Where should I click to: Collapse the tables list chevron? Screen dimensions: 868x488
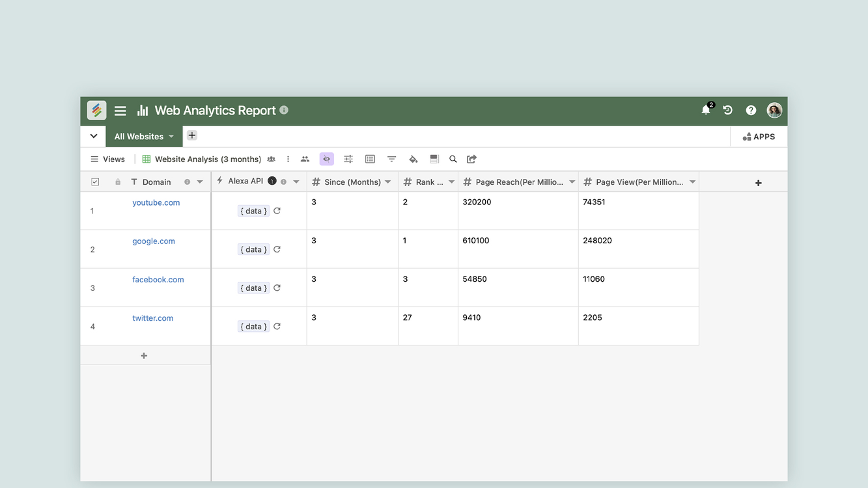94,136
